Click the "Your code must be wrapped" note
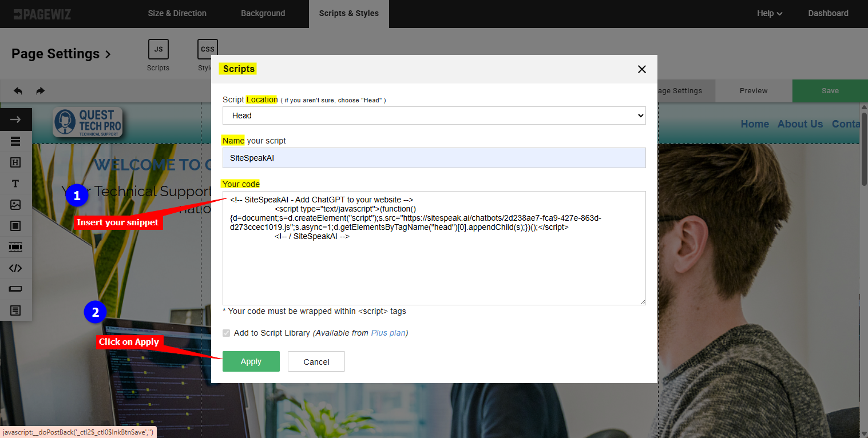This screenshot has width=868, height=438. 314,311
